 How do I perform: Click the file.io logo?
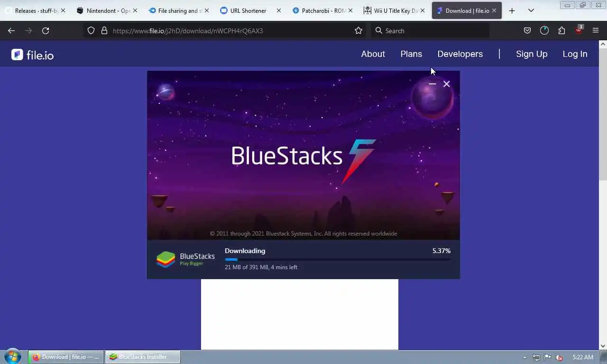click(x=33, y=55)
